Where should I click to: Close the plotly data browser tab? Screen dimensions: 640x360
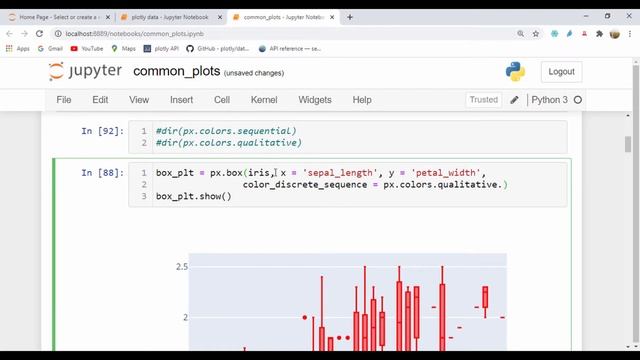[220, 17]
